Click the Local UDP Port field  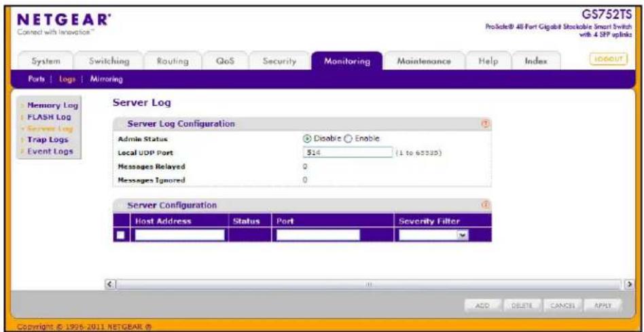pyautogui.click(x=347, y=153)
